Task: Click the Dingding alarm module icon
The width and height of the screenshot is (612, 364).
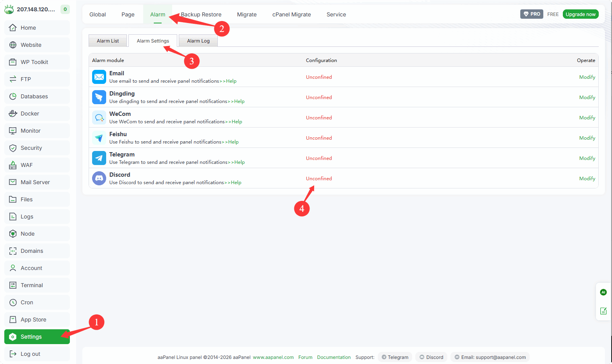Action: pos(99,97)
